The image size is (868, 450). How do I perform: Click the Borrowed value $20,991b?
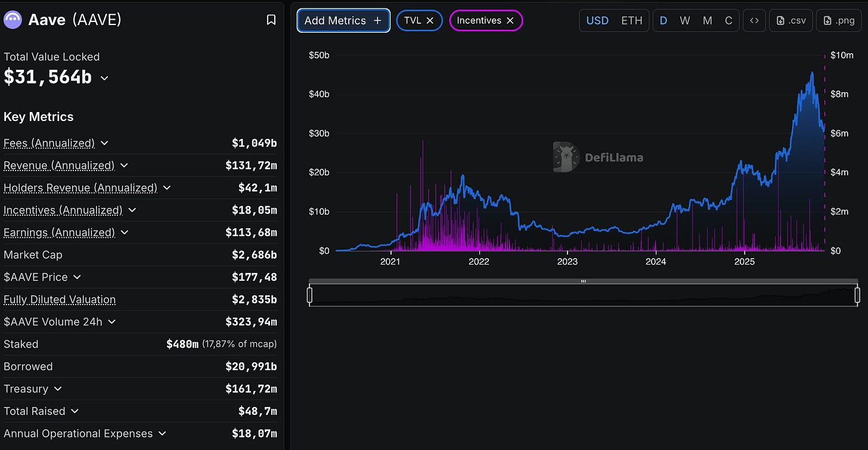(x=251, y=367)
